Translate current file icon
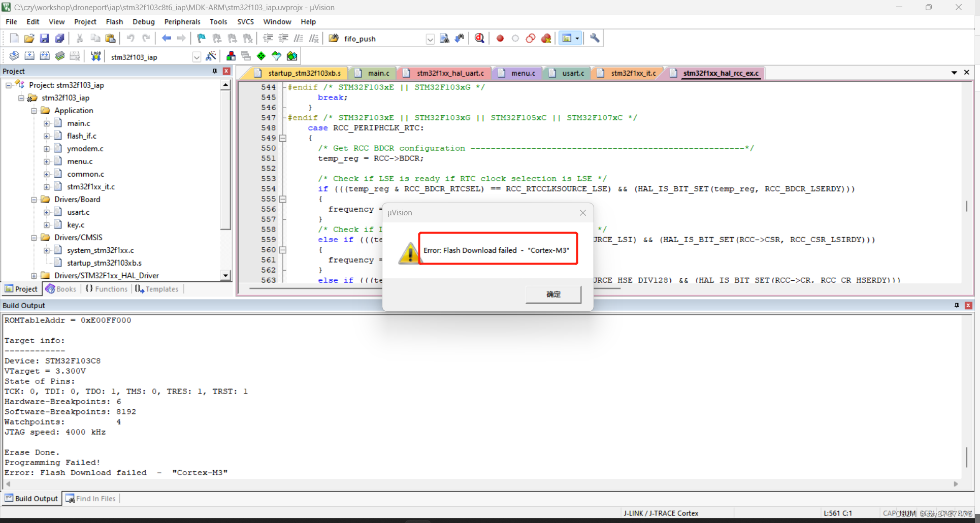 click(x=14, y=56)
